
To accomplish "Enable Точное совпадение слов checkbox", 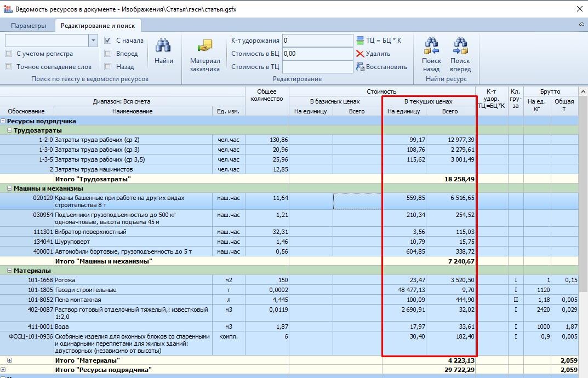I will 9,67.
